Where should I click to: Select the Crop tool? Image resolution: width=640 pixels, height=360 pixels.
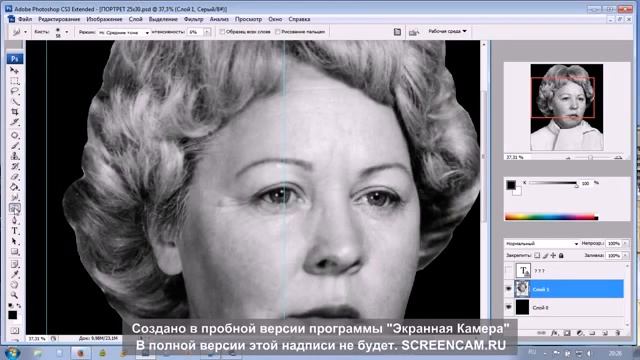14,111
